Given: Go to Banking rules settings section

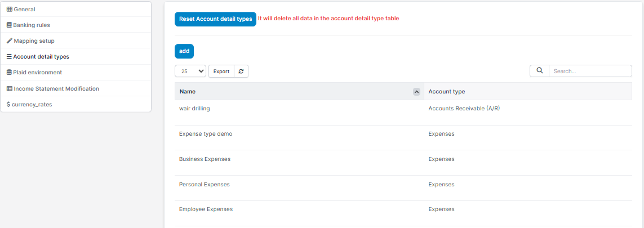Looking at the screenshot, I should pos(32,25).
